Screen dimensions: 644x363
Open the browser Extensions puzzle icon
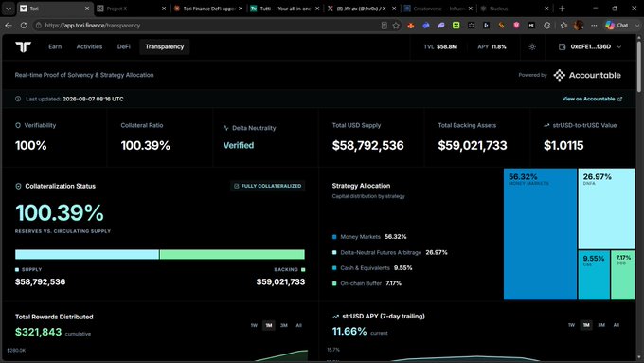tap(546, 26)
